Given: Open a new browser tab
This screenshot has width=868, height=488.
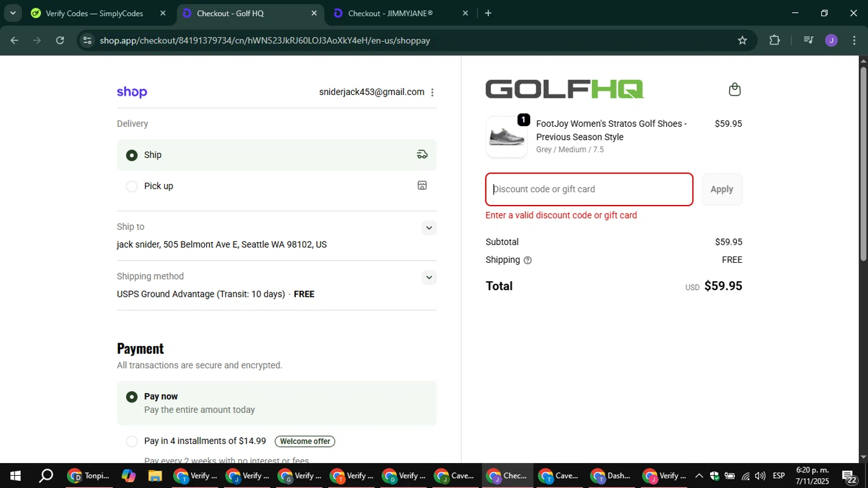Looking at the screenshot, I should (x=488, y=13).
